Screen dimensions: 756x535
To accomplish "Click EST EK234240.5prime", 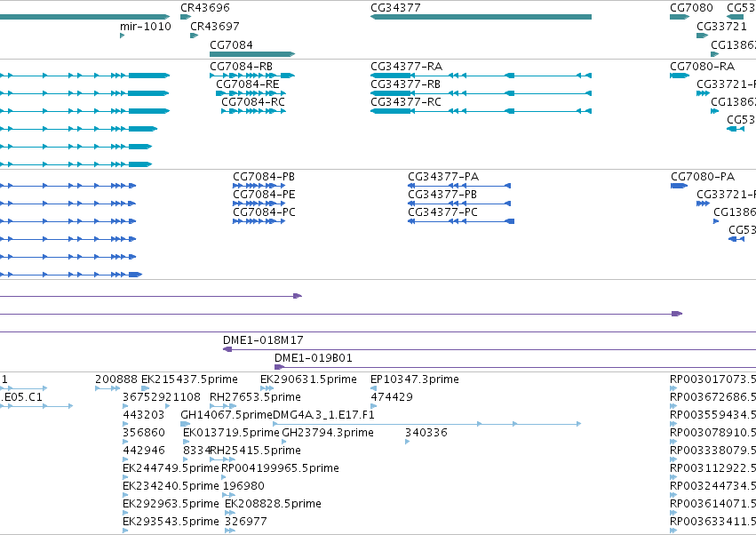I will tap(171, 486).
